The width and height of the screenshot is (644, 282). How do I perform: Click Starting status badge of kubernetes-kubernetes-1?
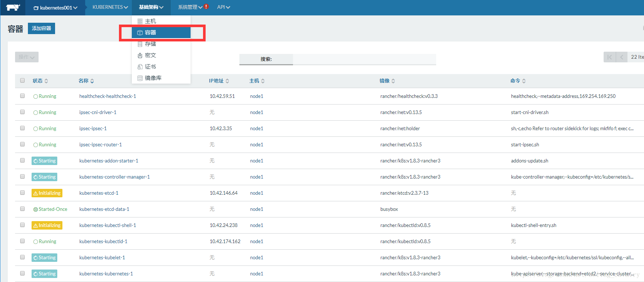[x=44, y=274]
